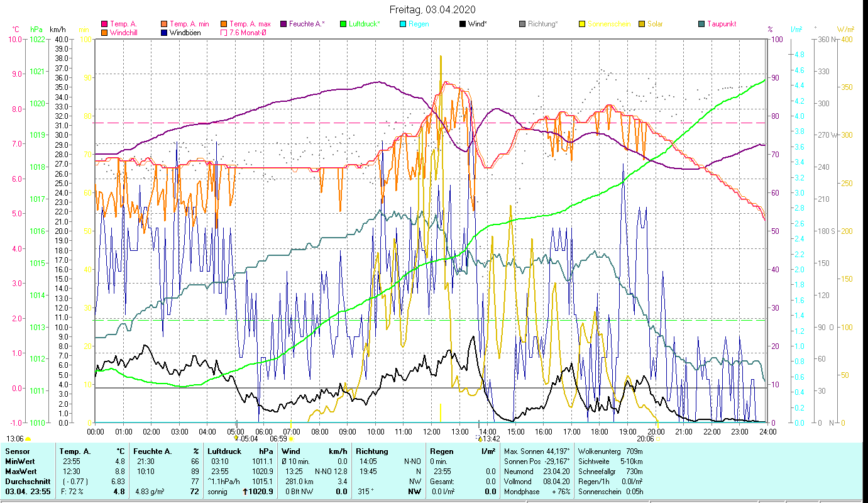Toggle the Windchill series legend box
The height and width of the screenshot is (503, 868).
[104, 33]
